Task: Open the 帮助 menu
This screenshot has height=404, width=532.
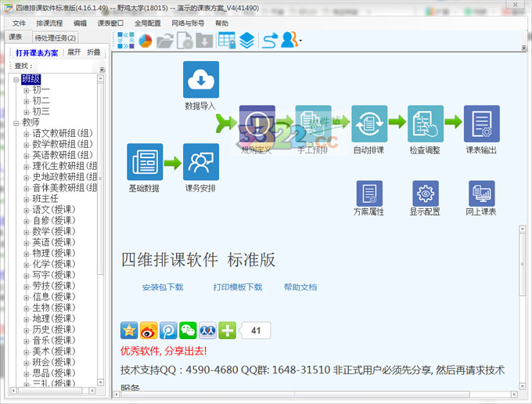Action: tap(222, 23)
